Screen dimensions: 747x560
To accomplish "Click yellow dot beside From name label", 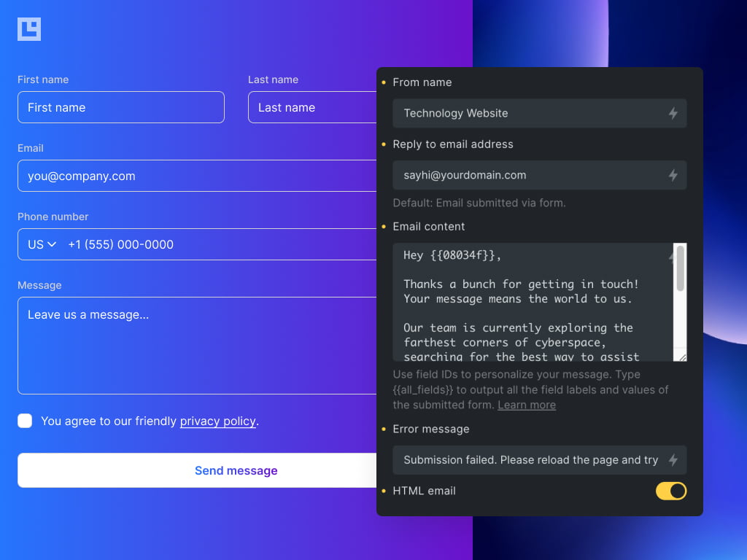I will click(x=384, y=82).
